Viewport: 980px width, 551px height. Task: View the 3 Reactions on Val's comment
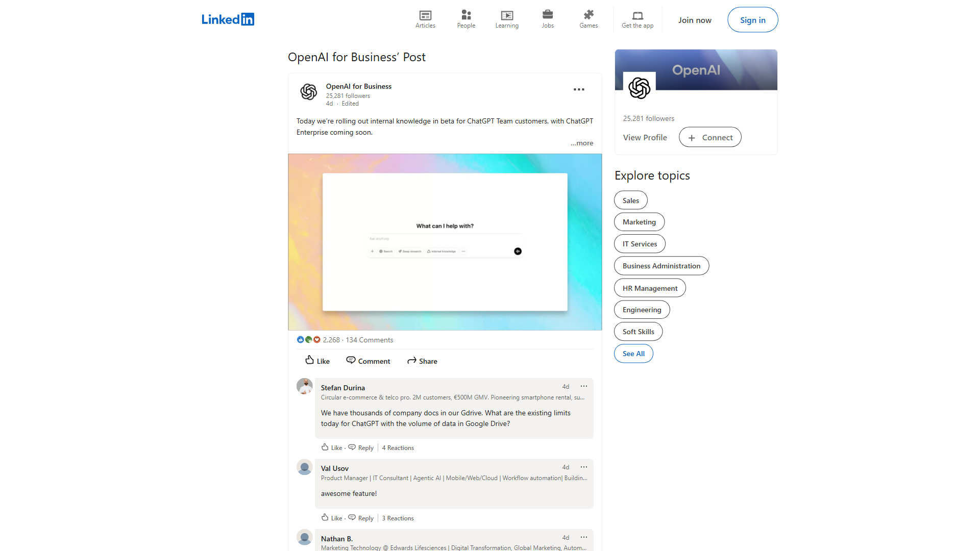coord(398,518)
